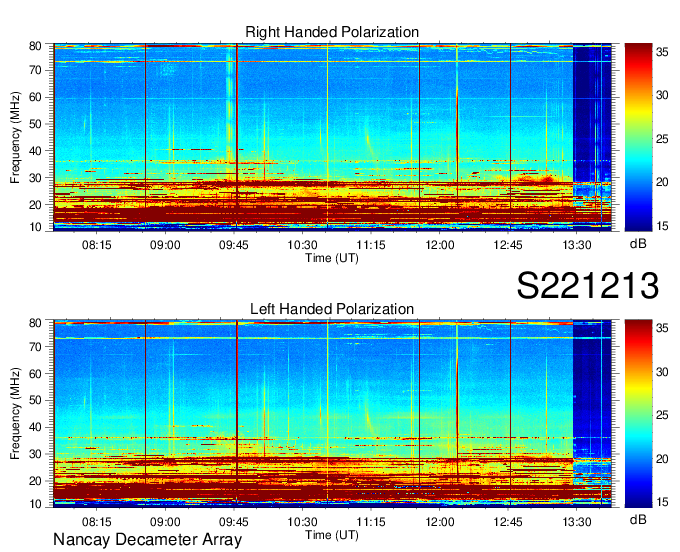Click the 15 value on Left Handed color bar
Image resolution: width=680 pixels, height=552 pixels.
[662, 502]
